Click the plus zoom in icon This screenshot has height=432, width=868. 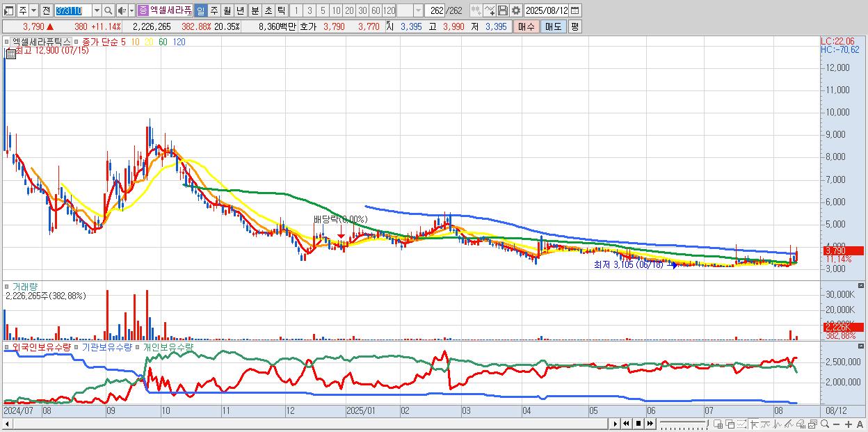pos(849,424)
